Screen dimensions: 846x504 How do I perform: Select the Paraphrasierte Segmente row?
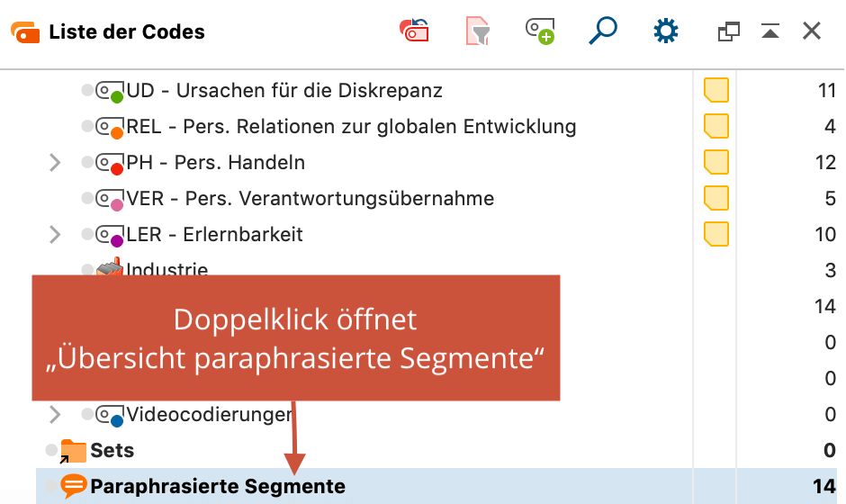tap(436, 486)
